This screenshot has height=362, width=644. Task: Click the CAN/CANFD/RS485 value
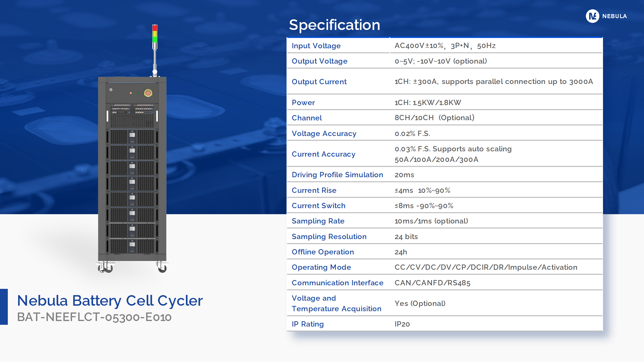click(x=432, y=283)
